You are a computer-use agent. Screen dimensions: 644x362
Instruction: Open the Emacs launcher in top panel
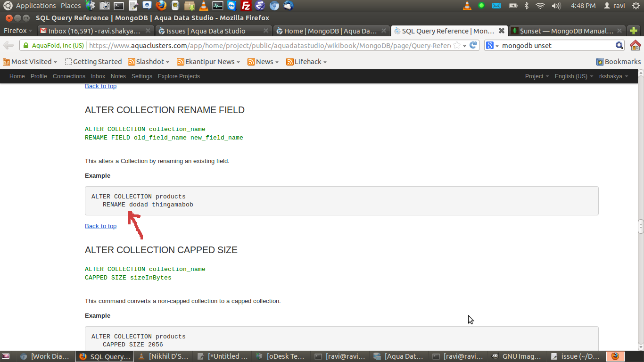pos(260,6)
